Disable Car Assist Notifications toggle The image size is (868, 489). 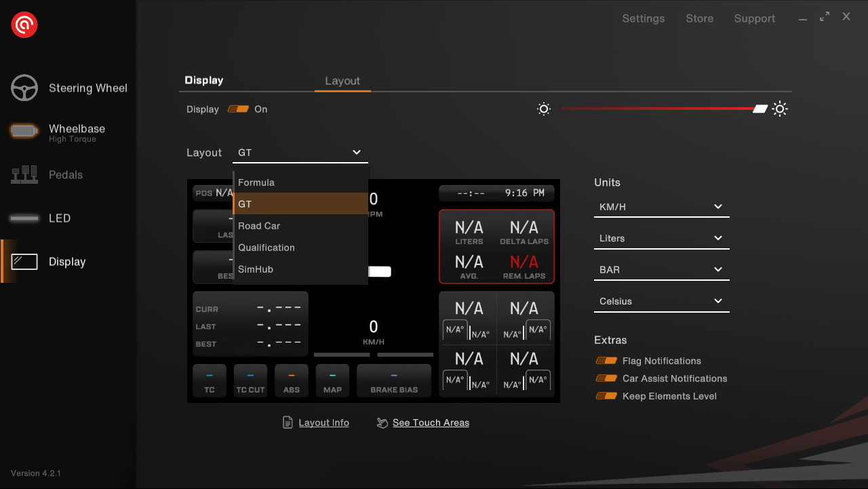click(606, 378)
